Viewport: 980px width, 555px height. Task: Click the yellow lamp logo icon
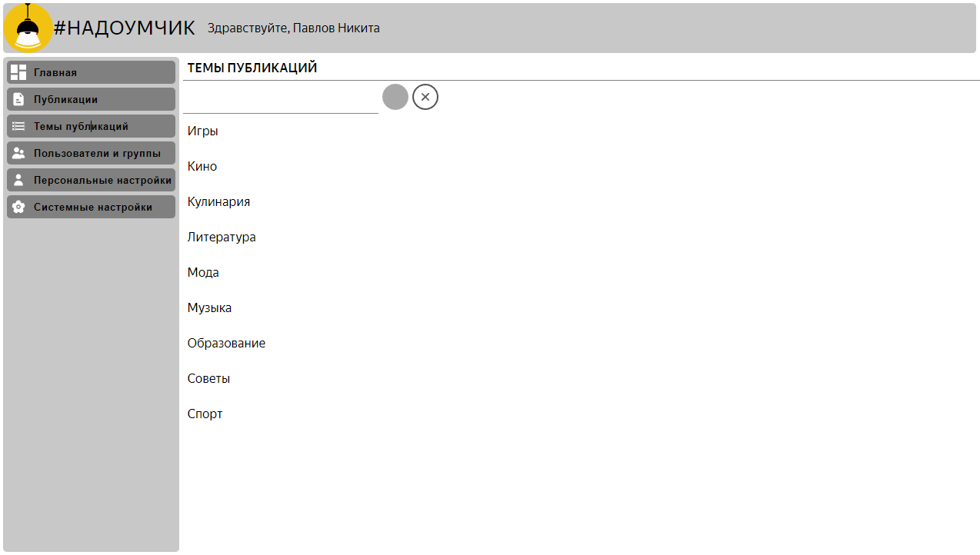tap(28, 28)
